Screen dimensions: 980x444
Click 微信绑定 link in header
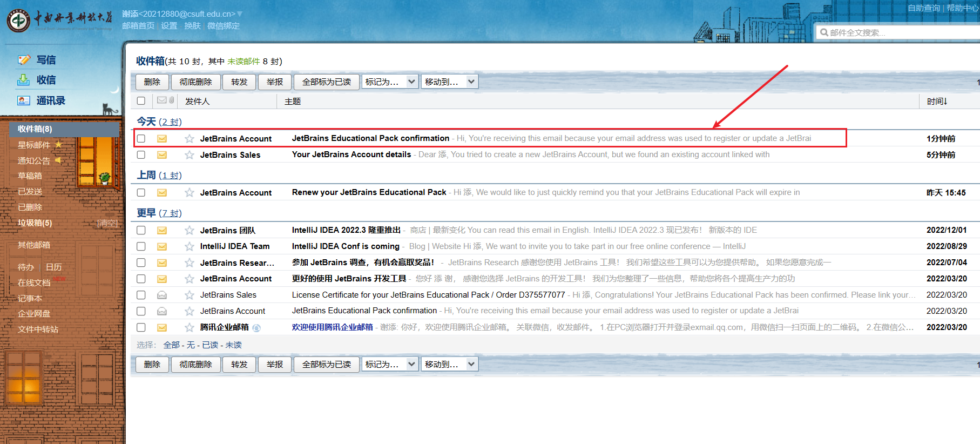(224, 26)
